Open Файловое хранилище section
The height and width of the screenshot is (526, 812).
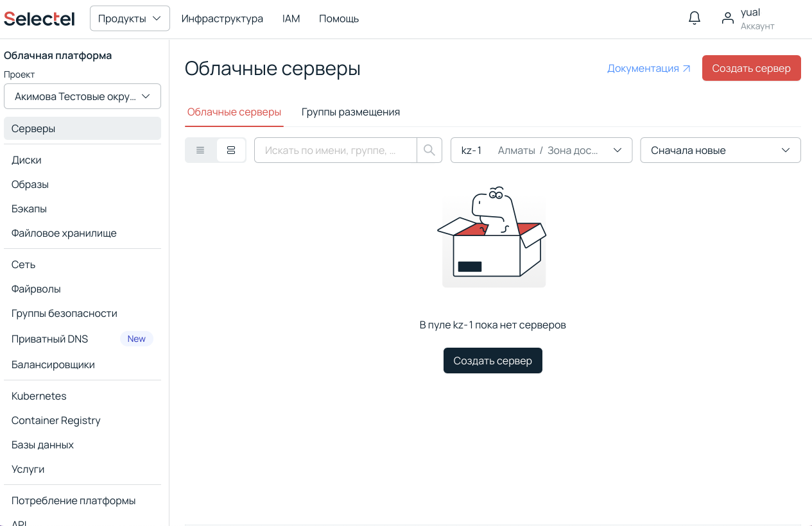point(82,233)
